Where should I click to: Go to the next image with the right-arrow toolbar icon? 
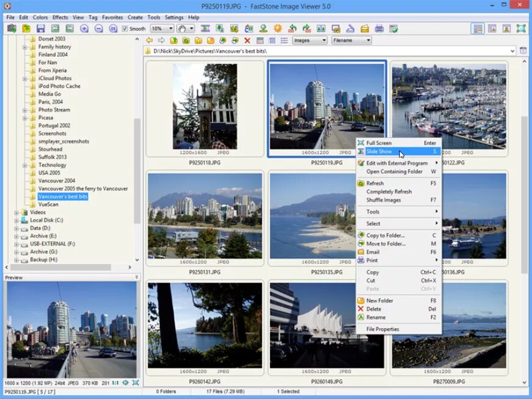(70, 29)
